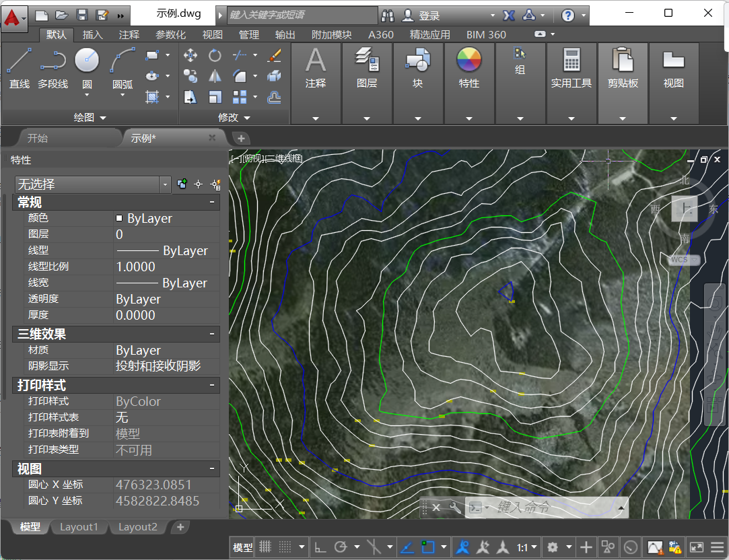The image size is (729, 560).
Task: Toggle annotation object visibility in status bar
Action: (x=462, y=547)
